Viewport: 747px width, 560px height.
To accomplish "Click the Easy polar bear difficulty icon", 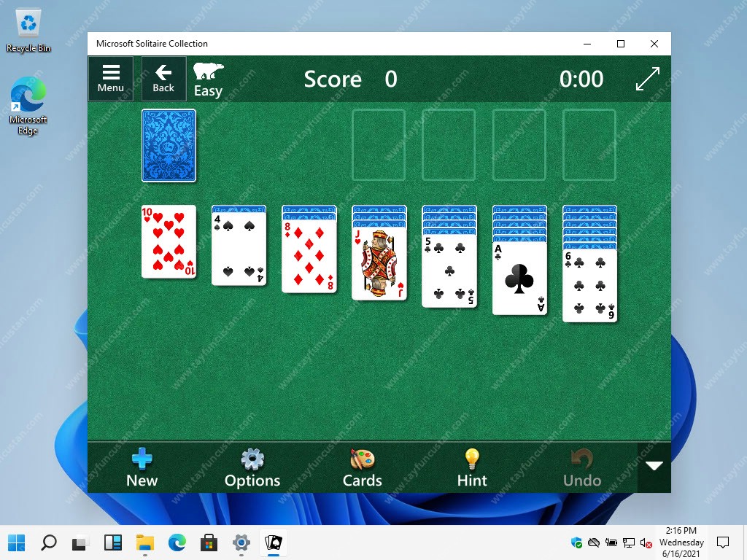I will click(x=208, y=79).
